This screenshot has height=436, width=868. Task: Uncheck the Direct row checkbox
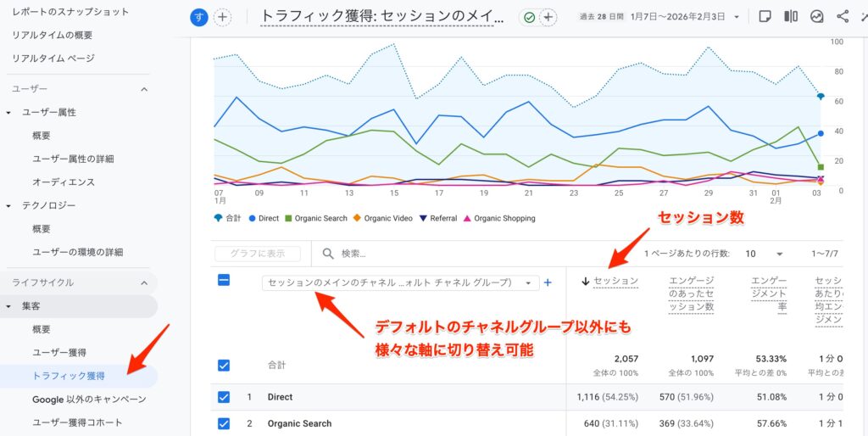point(224,396)
